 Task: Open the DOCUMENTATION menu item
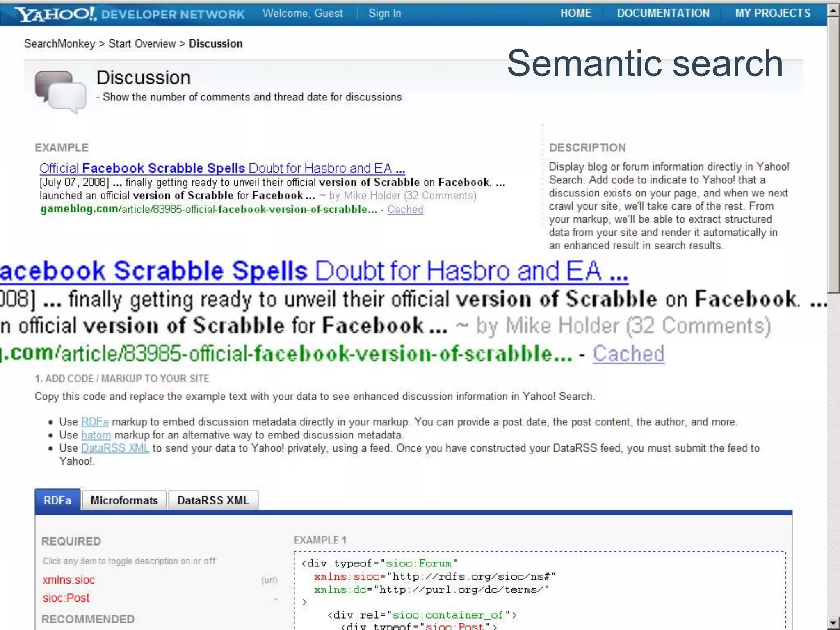[663, 14]
